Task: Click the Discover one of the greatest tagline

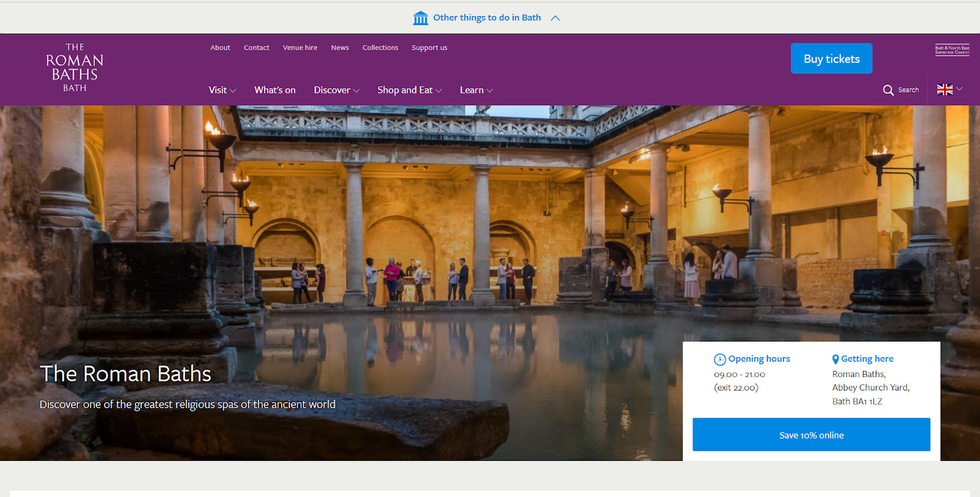Action: tap(187, 405)
